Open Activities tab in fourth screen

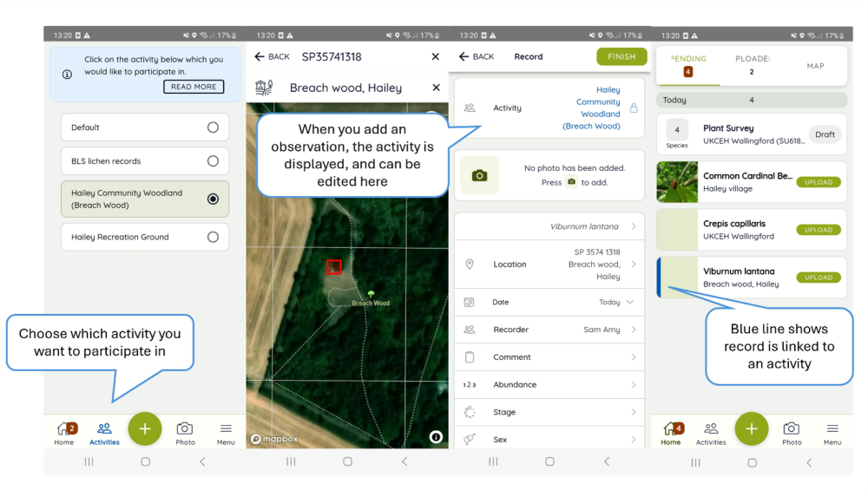pyautogui.click(x=711, y=433)
